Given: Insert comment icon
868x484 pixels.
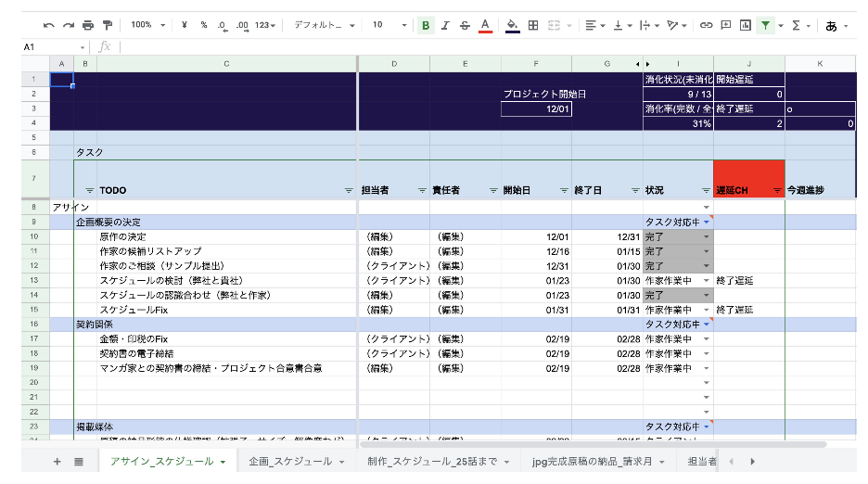Looking at the screenshot, I should (x=726, y=25).
